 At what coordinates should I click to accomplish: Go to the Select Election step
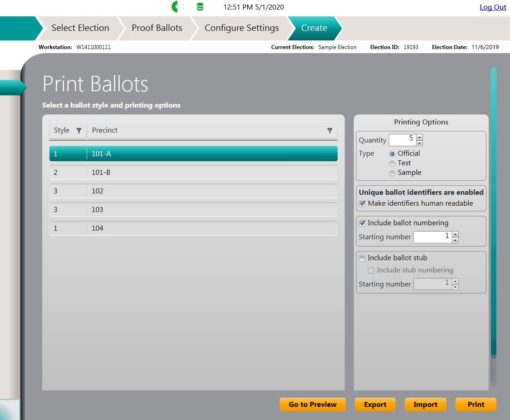pyautogui.click(x=80, y=28)
